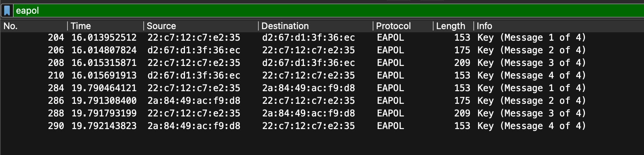This screenshot has height=155, width=644.
Task: Click the display filter bookmark icon
Action: coord(7,11)
